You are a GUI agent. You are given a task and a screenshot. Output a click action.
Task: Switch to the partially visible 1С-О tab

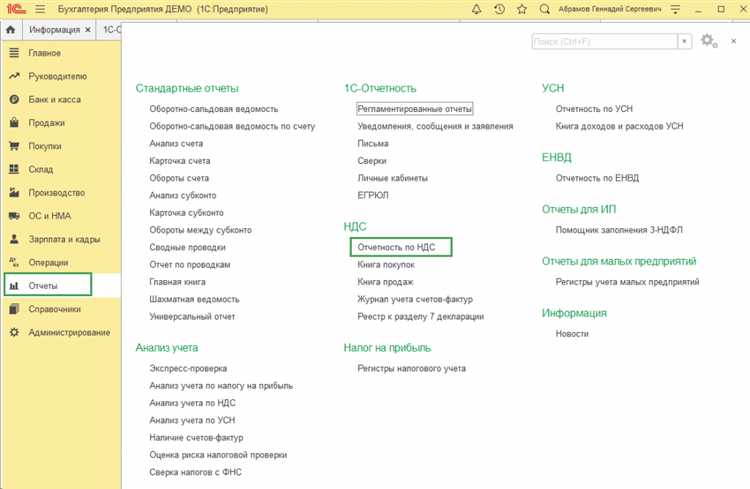(112, 30)
